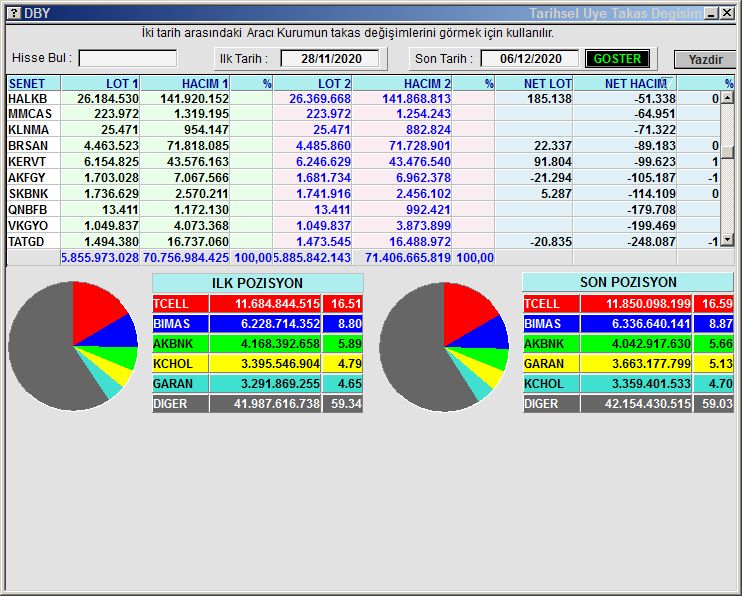Select the SKBNK row
This screenshot has height=596, width=742.
click(x=363, y=194)
